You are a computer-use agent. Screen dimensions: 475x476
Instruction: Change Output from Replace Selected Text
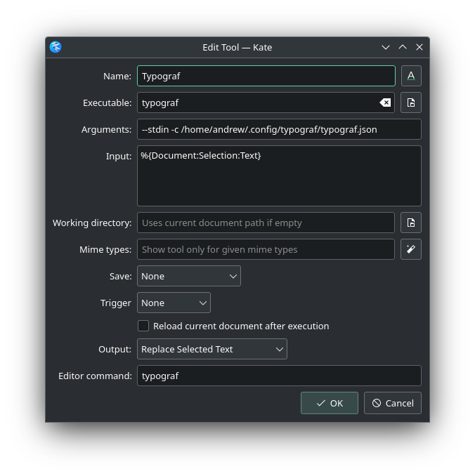(212, 349)
